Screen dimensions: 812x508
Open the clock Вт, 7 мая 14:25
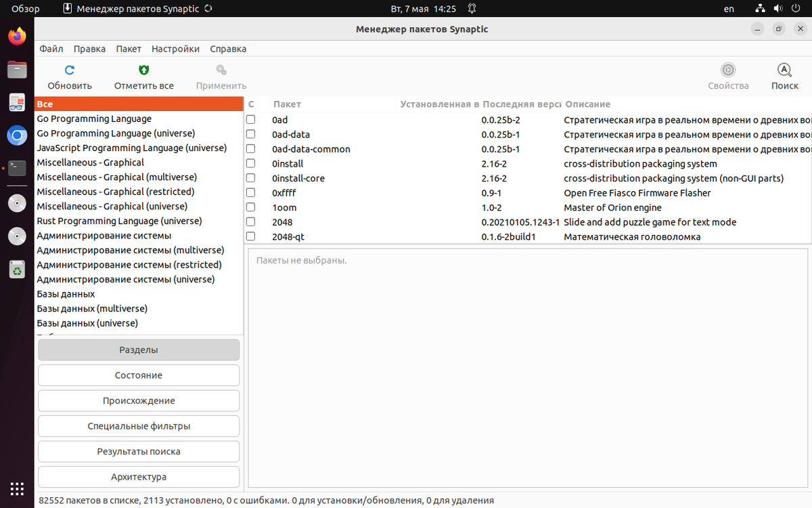pos(424,9)
